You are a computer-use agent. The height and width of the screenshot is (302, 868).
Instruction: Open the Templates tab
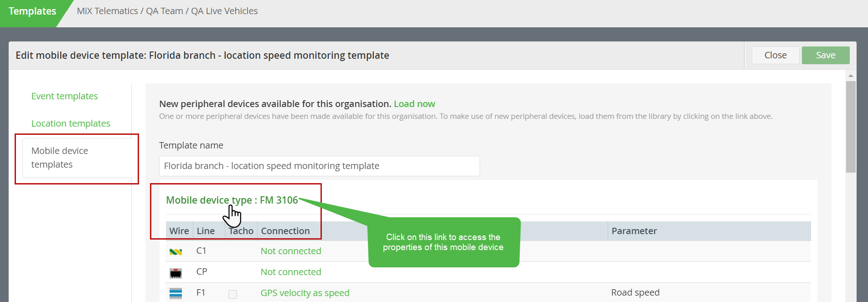pos(32,11)
